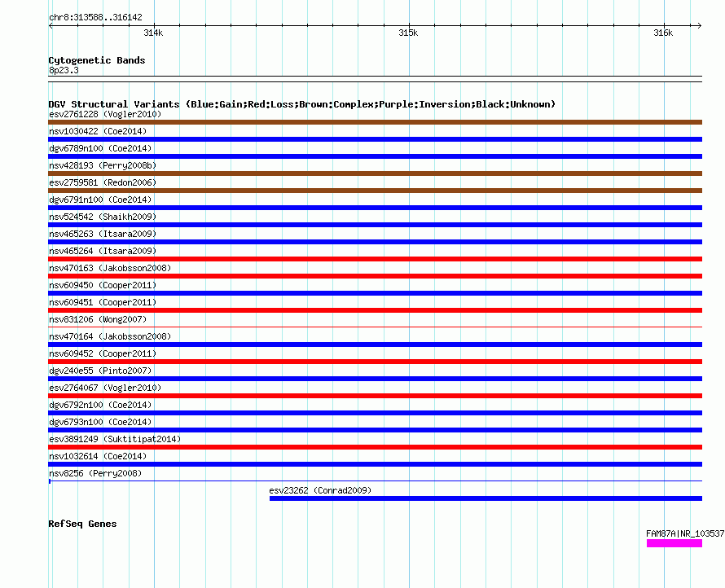Open the FAM87A|NR_103537 gene label
Screen dimensions: 725x588
(x=685, y=533)
